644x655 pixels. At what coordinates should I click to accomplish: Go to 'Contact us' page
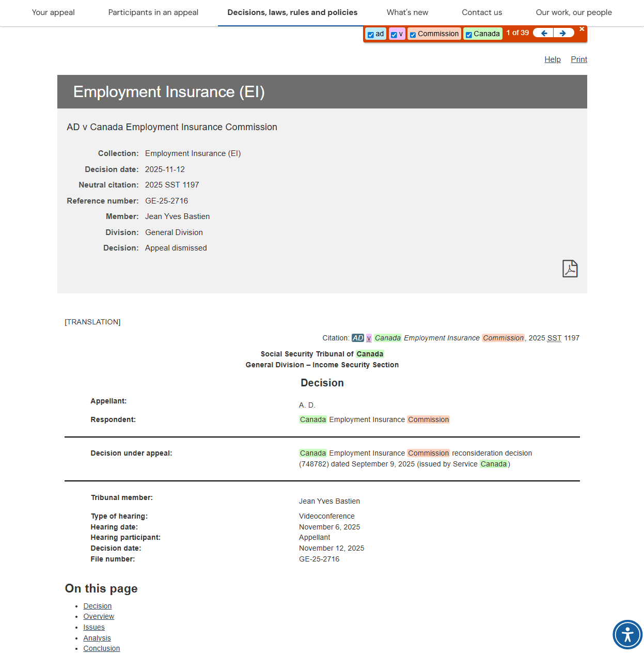pos(482,12)
